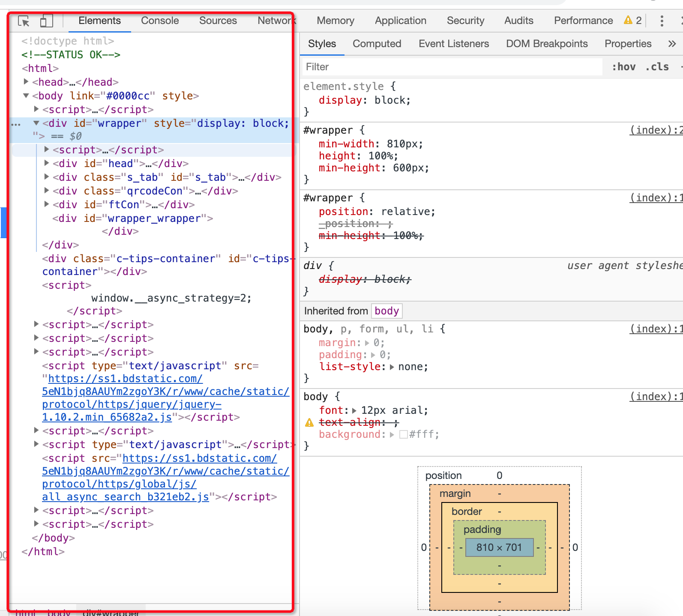Collapse the div#wrapper node
Image resolution: width=683 pixels, height=616 pixels.
[x=36, y=123]
